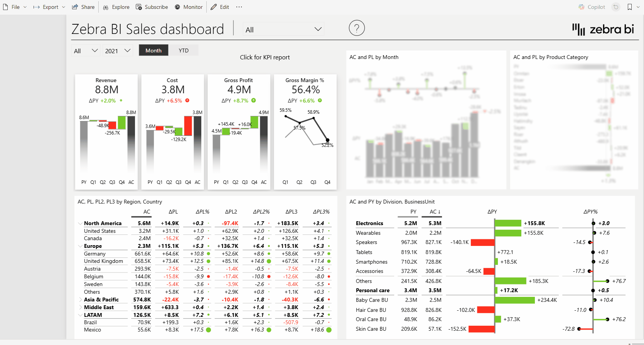
Task: Switch to the YTD view toggle
Action: [x=184, y=50]
